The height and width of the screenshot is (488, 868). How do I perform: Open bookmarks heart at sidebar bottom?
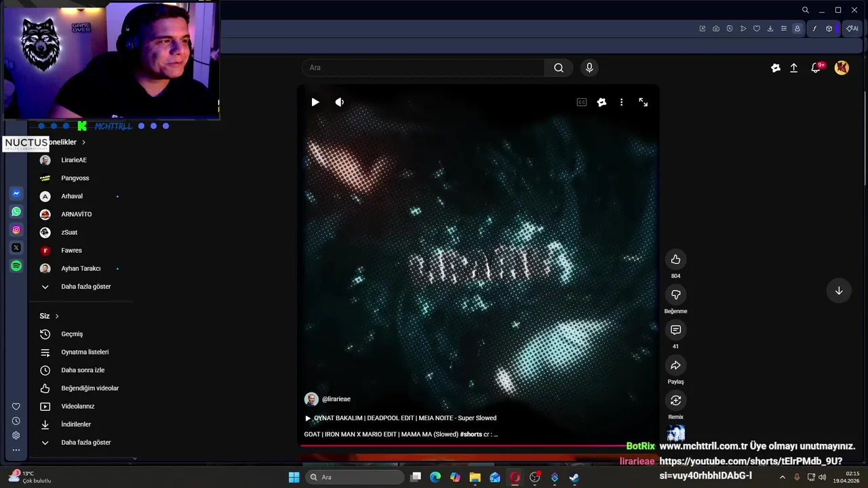click(16, 407)
